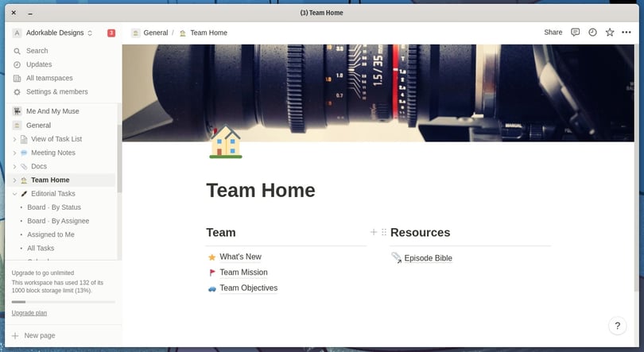Click the All teamspaces icon
This screenshot has width=644, height=352.
pos(17,78)
